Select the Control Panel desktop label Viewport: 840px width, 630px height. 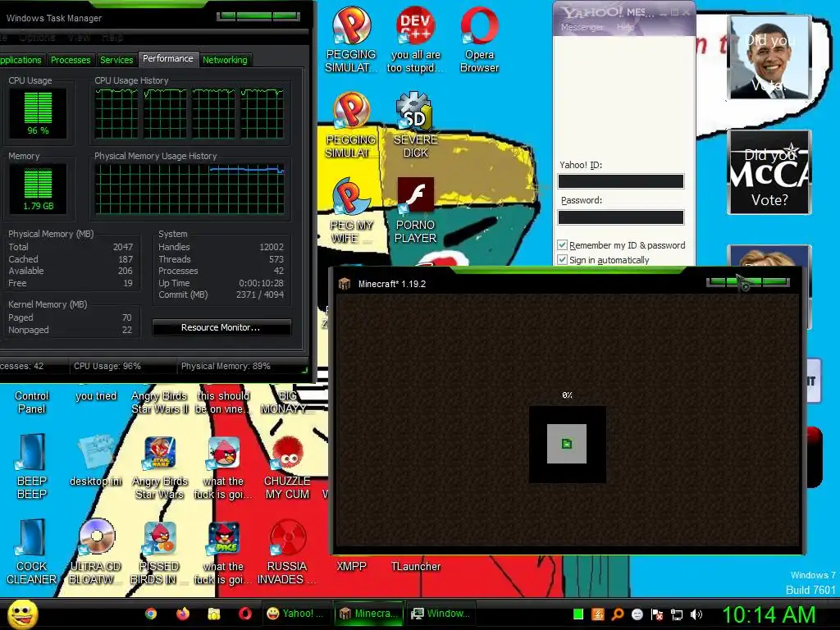click(32, 402)
